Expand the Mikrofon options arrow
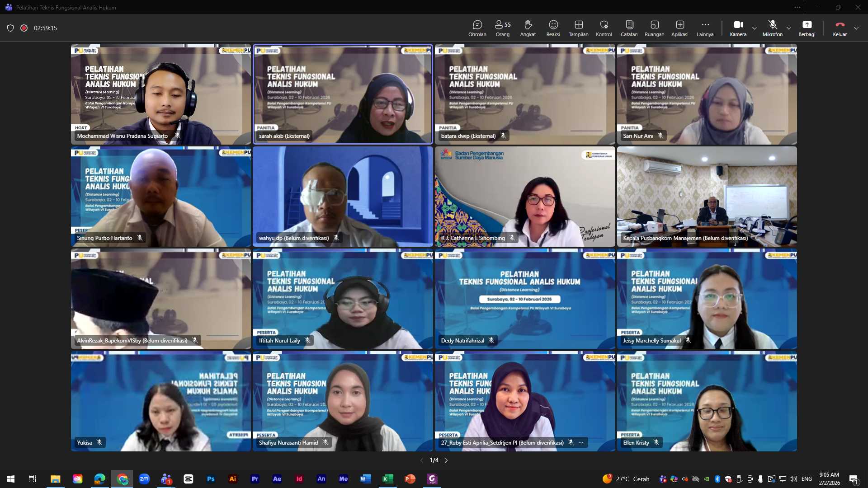Image resolution: width=868 pixels, height=488 pixels. (x=789, y=28)
